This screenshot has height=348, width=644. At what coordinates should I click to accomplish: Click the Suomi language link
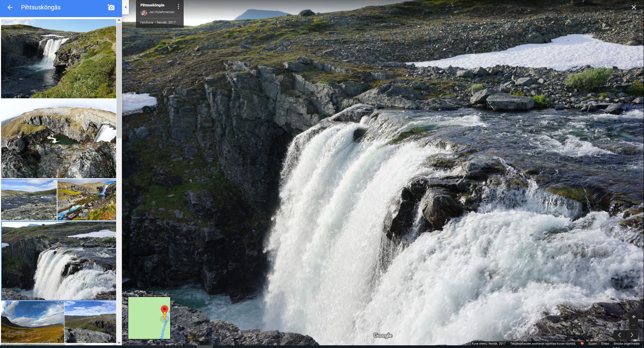(592, 344)
